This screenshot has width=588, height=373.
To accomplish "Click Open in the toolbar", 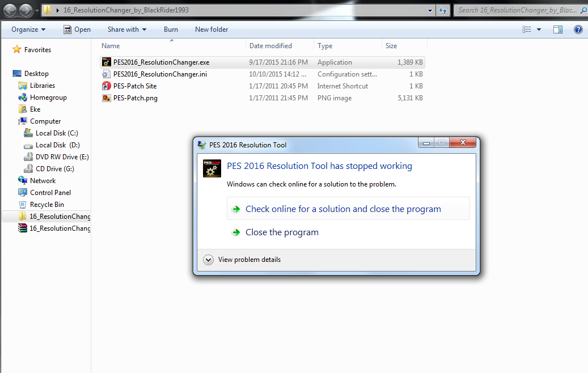I will coord(77,29).
